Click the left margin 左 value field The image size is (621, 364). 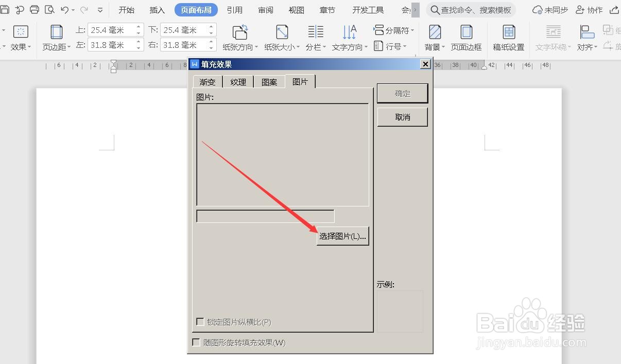[111, 45]
